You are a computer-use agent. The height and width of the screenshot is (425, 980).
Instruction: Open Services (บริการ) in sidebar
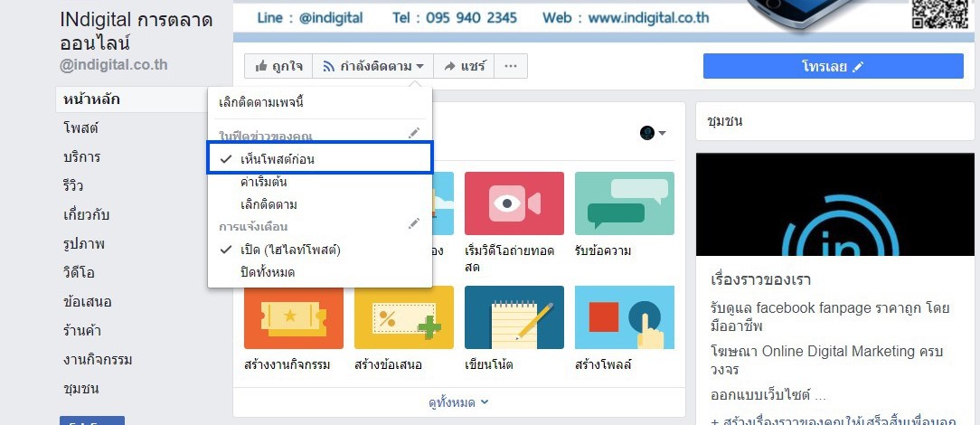[82, 156]
